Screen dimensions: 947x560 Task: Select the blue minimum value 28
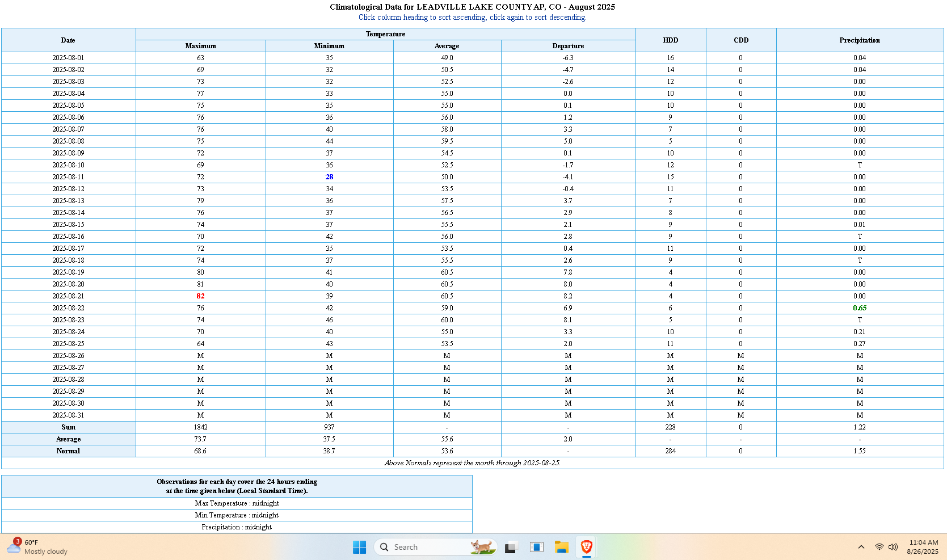[x=329, y=177]
